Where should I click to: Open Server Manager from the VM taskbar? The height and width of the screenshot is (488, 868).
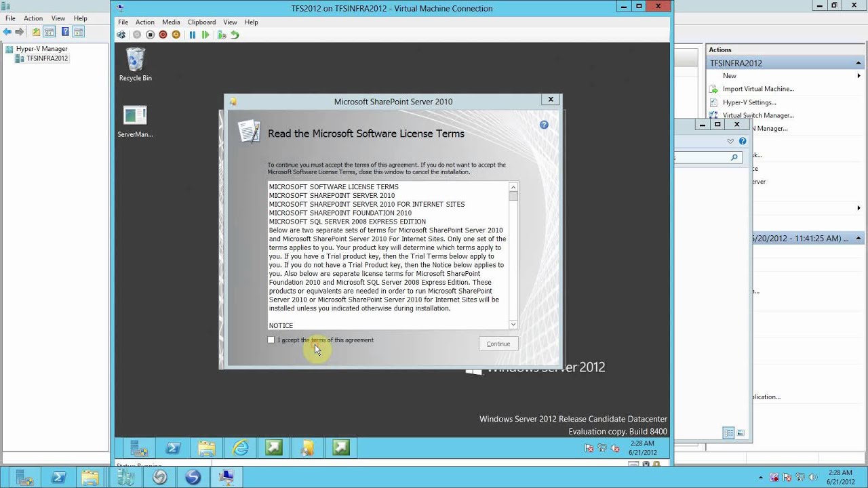[x=139, y=448]
